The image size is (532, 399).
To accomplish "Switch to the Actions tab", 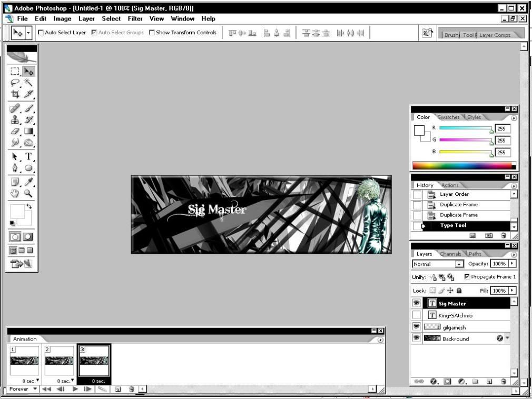I will click(450, 185).
